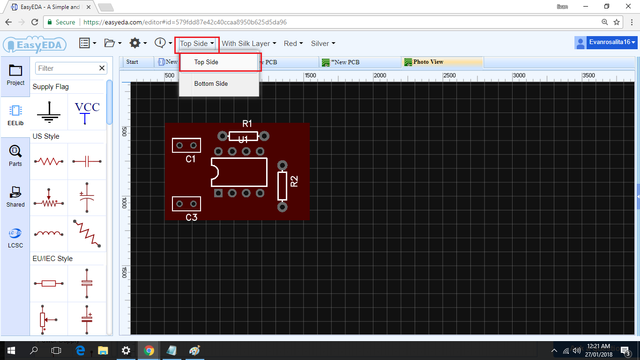Open Task View on the taskbar
Image resolution: width=640 pixels, height=360 pixels.
pyautogui.click(x=56, y=351)
